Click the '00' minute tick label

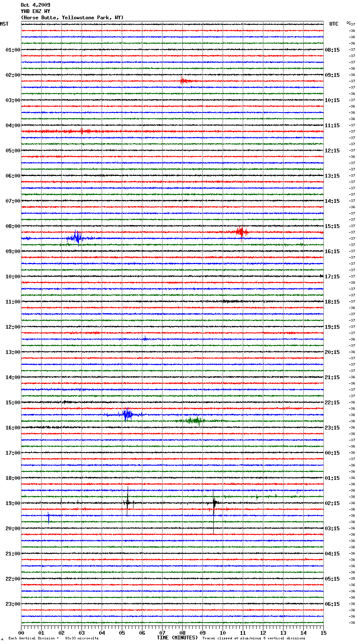click(21, 633)
